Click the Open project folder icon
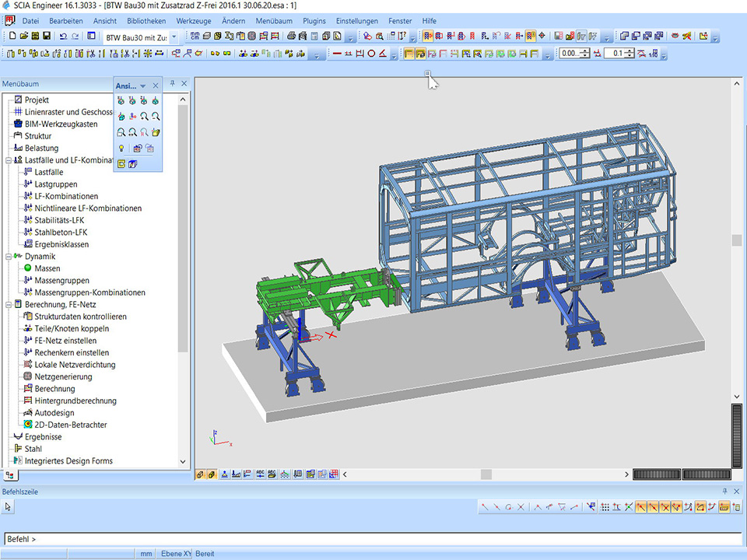This screenshot has width=747, height=560. (22, 37)
